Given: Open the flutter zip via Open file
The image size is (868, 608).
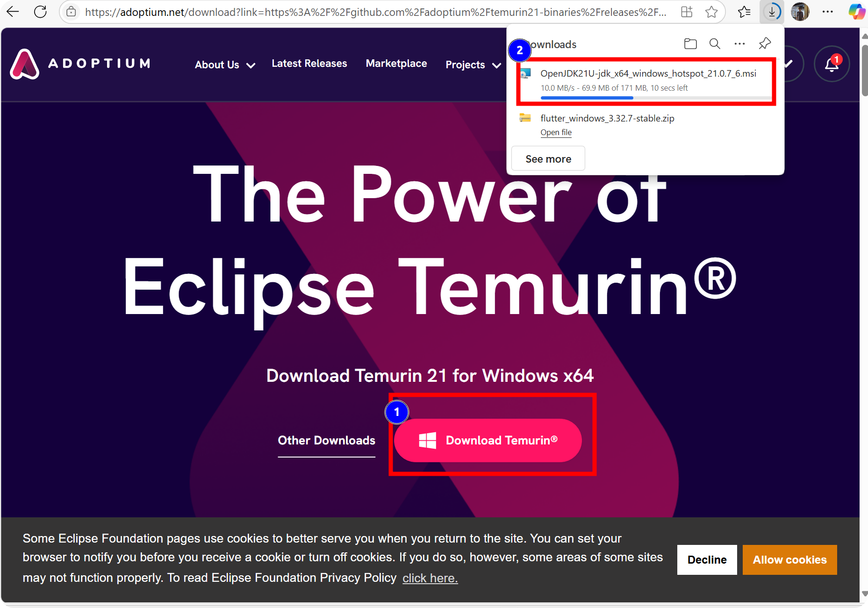Looking at the screenshot, I should (x=556, y=132).
